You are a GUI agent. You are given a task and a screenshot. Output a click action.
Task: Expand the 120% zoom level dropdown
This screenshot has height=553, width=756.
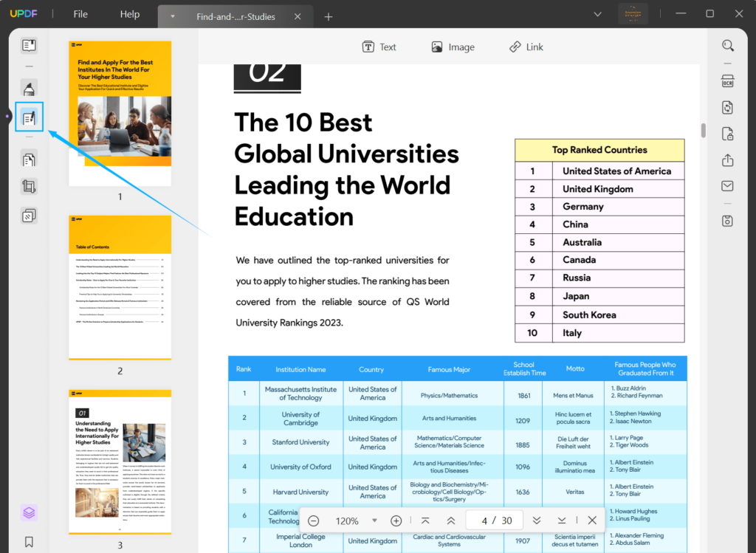click(x=374, y=521)
